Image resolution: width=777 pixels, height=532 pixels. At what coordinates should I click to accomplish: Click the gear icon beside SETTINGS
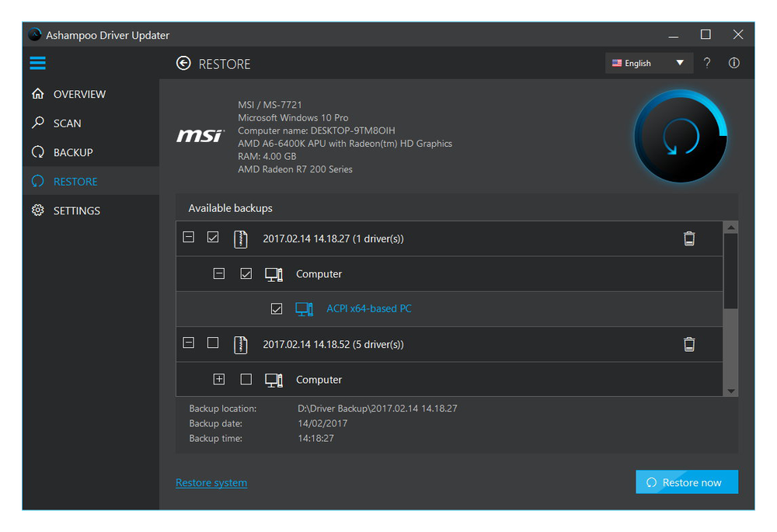tap(37, 210)
